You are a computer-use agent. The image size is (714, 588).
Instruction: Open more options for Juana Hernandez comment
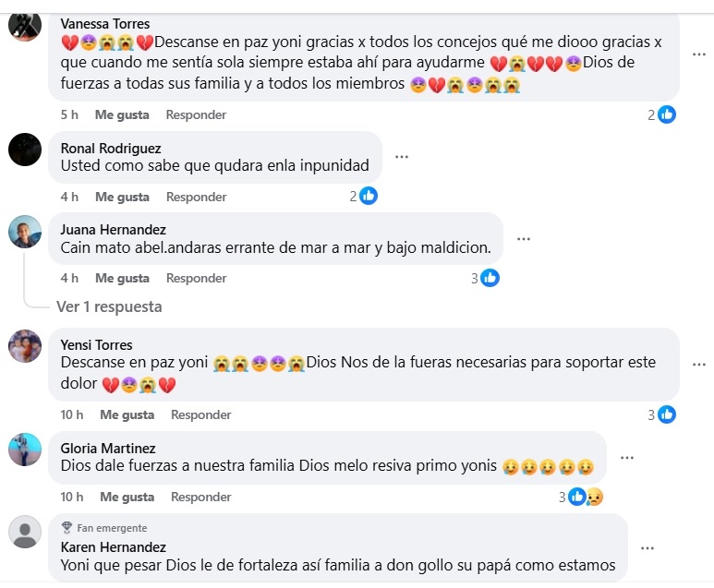click(x=524, y=239)
